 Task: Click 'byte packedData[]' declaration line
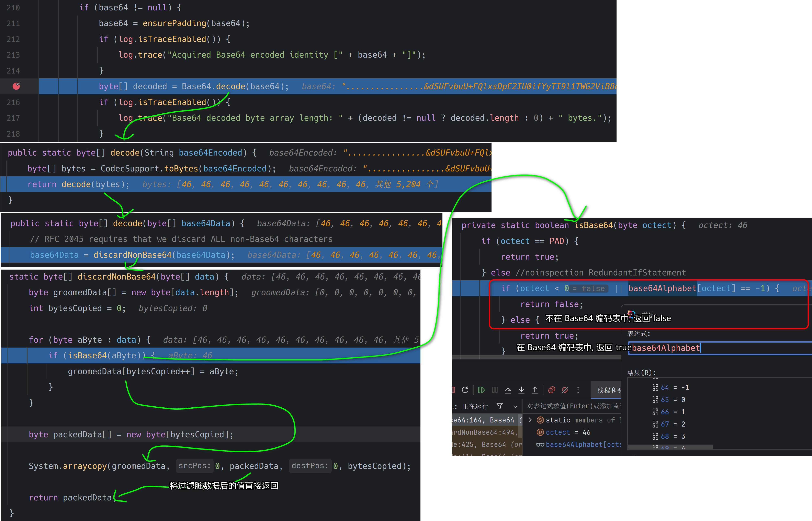[131, 434]
